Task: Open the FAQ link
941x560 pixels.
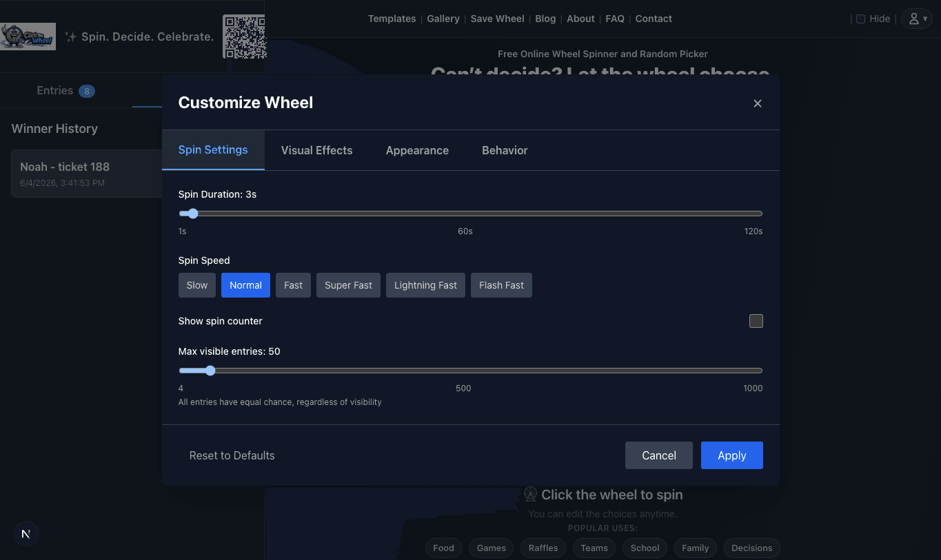Action: 615,19
